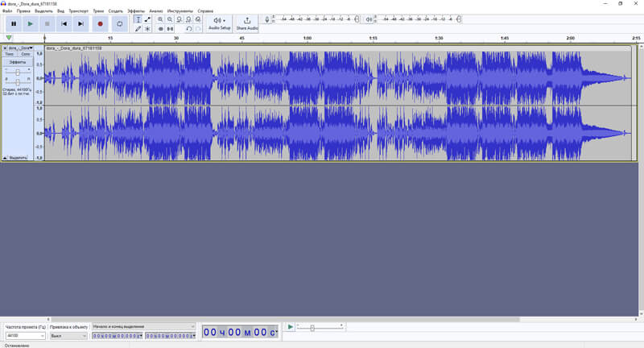Click the Silence audio selection icon

point(170,29)
